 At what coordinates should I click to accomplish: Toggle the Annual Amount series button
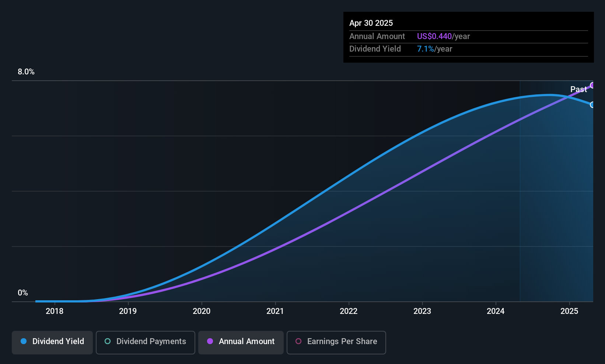click(241, 342)
